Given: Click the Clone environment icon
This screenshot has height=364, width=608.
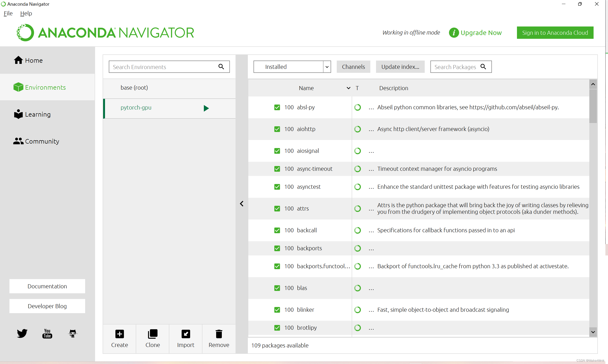Looking at the screenshot, I should 153,334.
